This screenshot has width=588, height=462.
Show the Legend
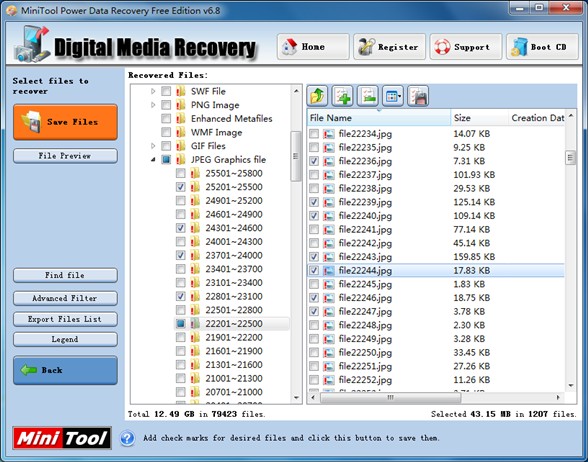65,339
